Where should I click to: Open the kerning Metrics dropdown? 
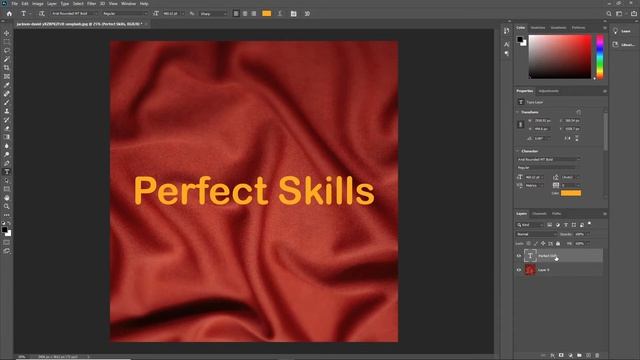click(534, 185)
